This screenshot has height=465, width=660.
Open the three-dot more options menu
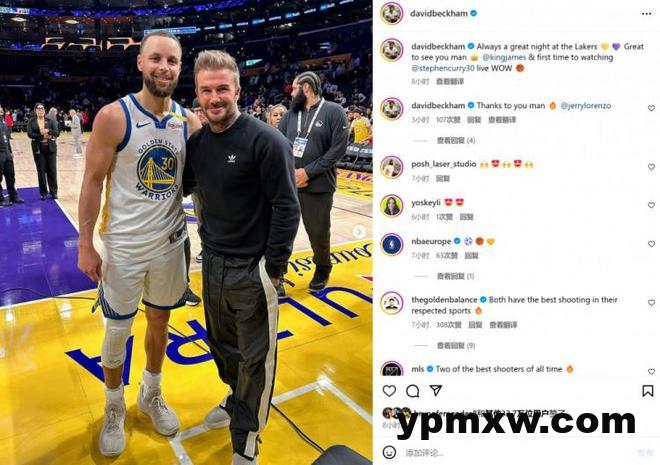[647, 14]
